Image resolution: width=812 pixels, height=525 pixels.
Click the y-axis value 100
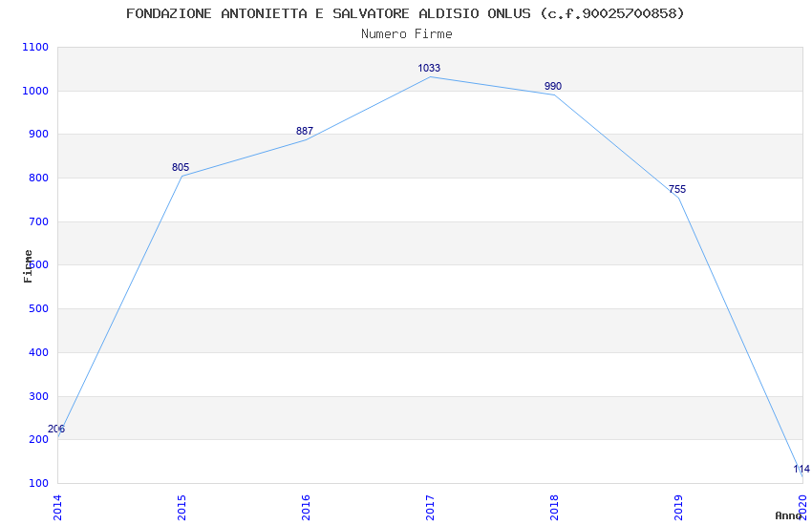38,483
